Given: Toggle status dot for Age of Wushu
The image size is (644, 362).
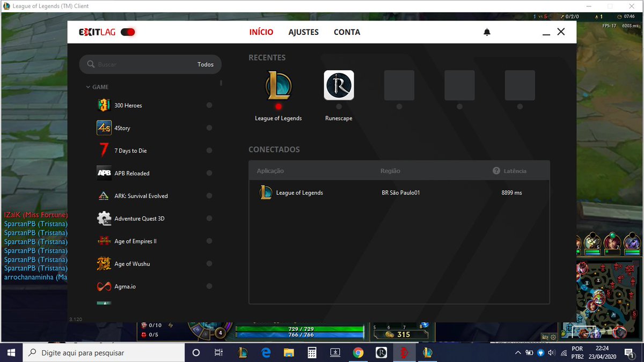Looking at the screenshot, I should point(209,264).
